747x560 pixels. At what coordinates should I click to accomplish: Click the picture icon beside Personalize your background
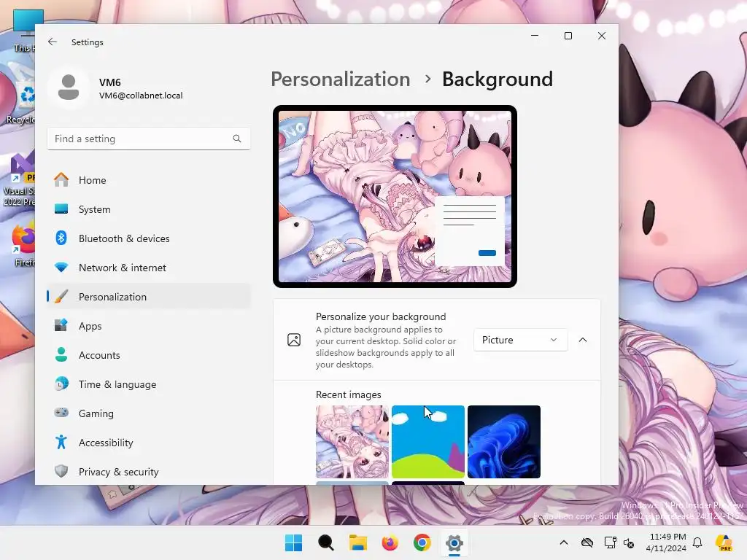click(294, 340)
